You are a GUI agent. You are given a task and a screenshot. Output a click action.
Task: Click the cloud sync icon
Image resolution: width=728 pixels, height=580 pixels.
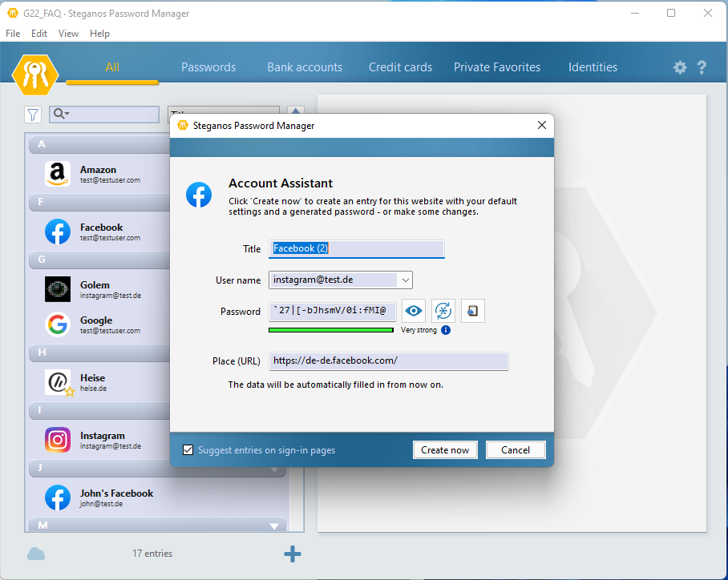36,554
